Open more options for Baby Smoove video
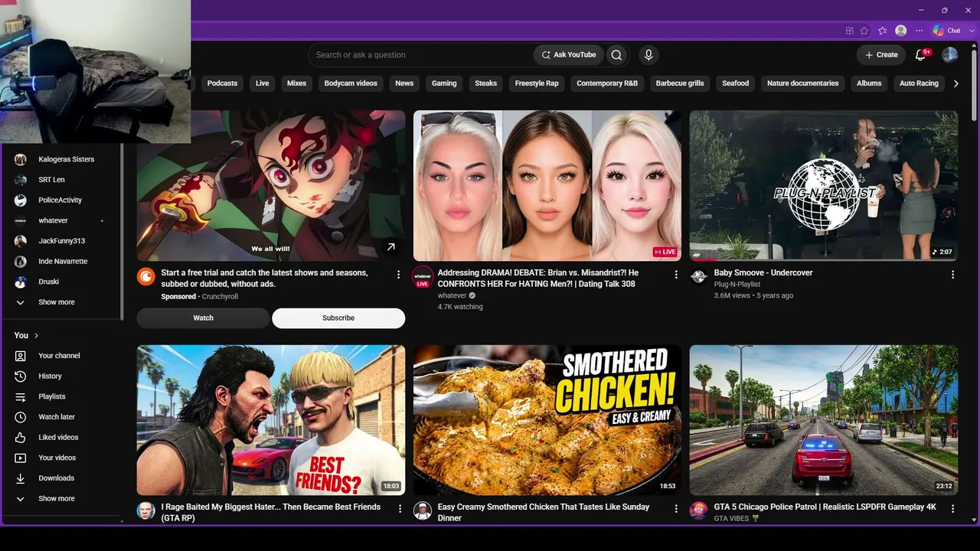The image size is (980, 551). click(952, 274)
